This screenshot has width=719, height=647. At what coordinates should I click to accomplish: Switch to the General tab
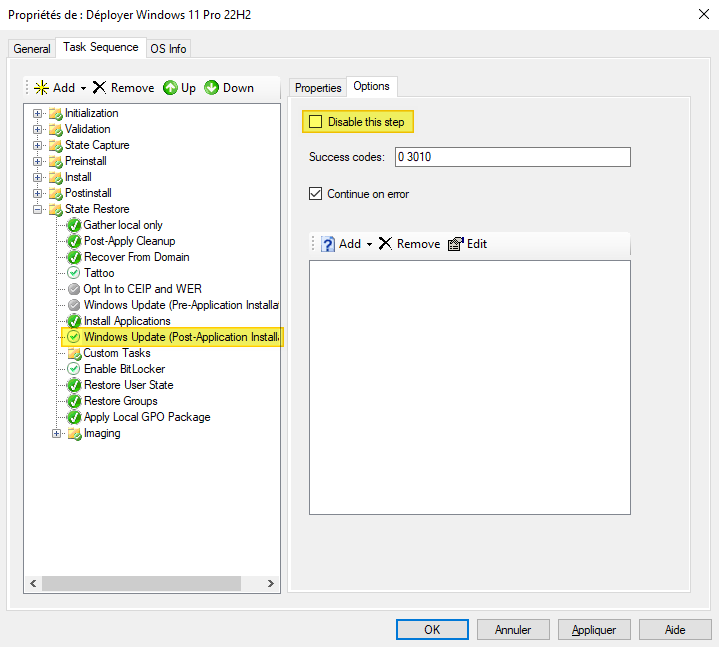[x=32, y=49]
